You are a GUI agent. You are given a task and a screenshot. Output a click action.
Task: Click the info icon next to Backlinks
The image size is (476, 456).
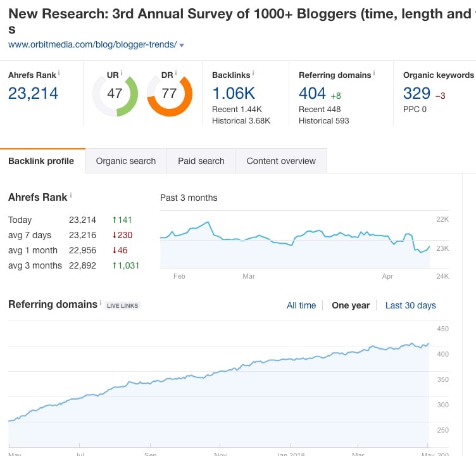253,73
